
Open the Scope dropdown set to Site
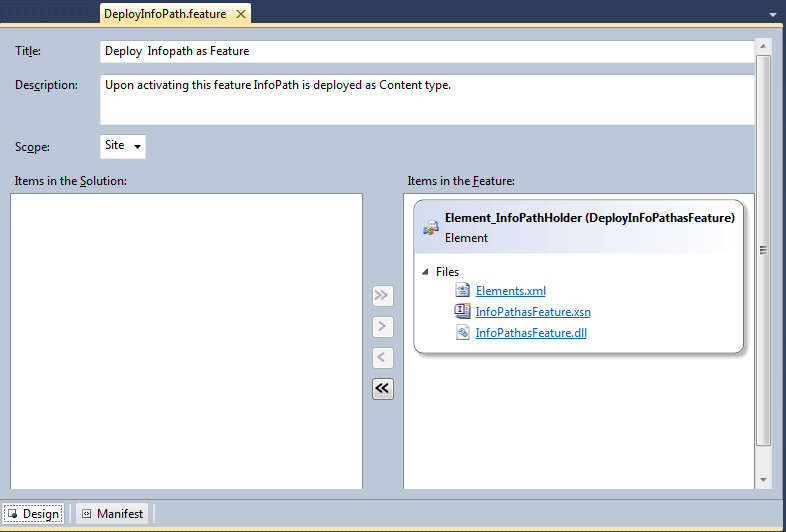[x=123, y=146]
